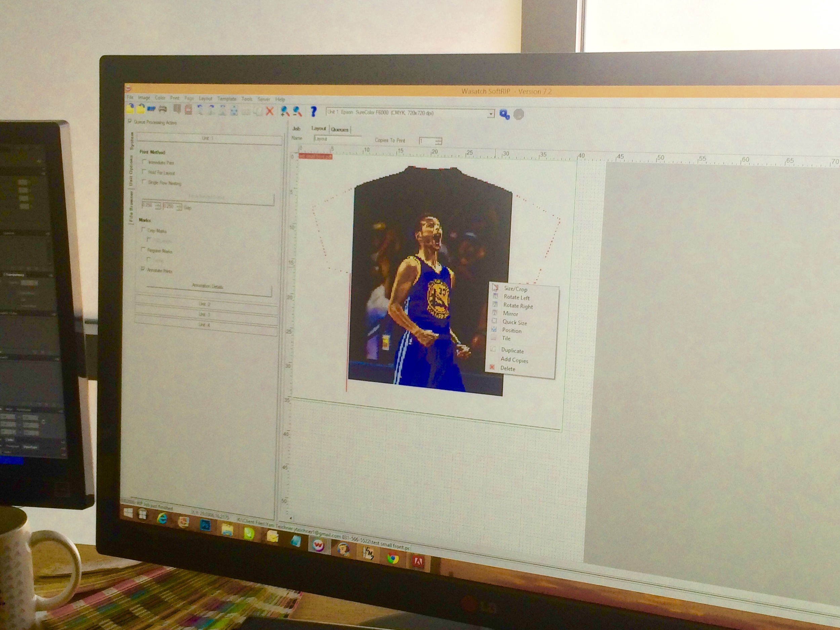Choose Quick Size in context menu
Image resolution: width=840 pixels, height=630 pixels.
(x=514, y=323)
